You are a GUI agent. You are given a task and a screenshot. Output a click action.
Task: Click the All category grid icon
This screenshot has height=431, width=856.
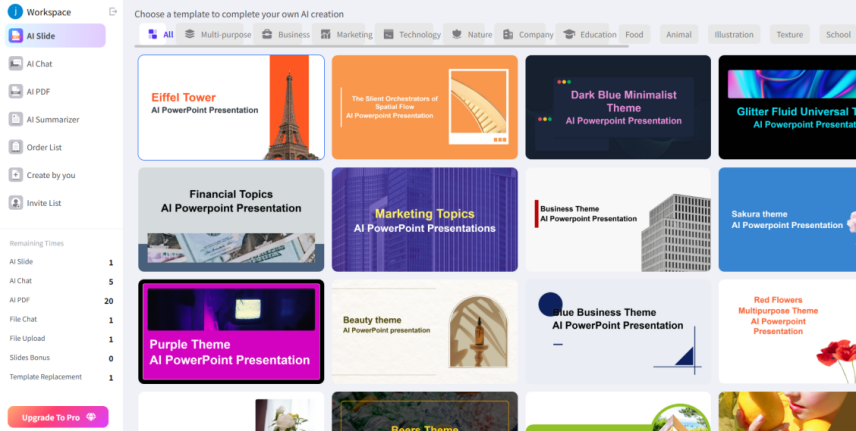(x=153, y=34)
